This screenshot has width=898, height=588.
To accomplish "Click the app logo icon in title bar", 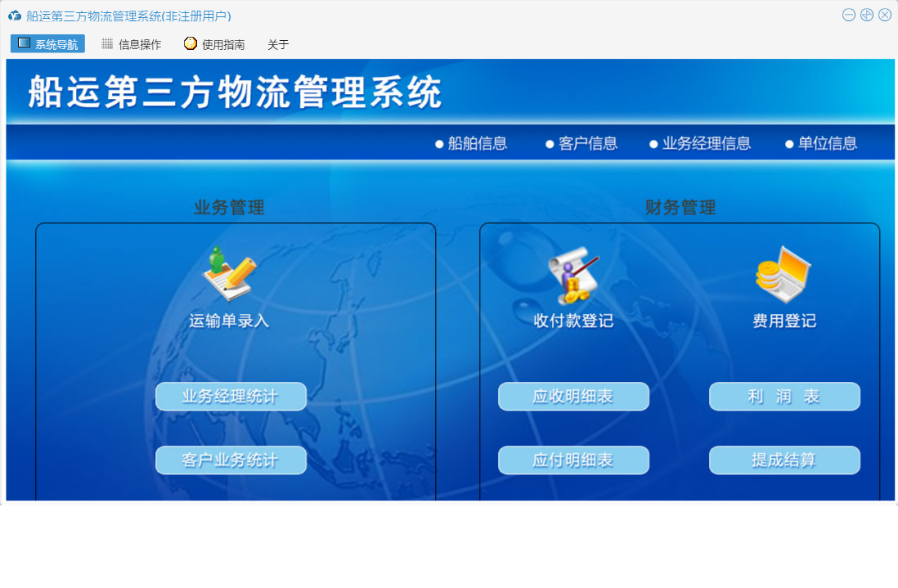I will click(x=15, y=16).
